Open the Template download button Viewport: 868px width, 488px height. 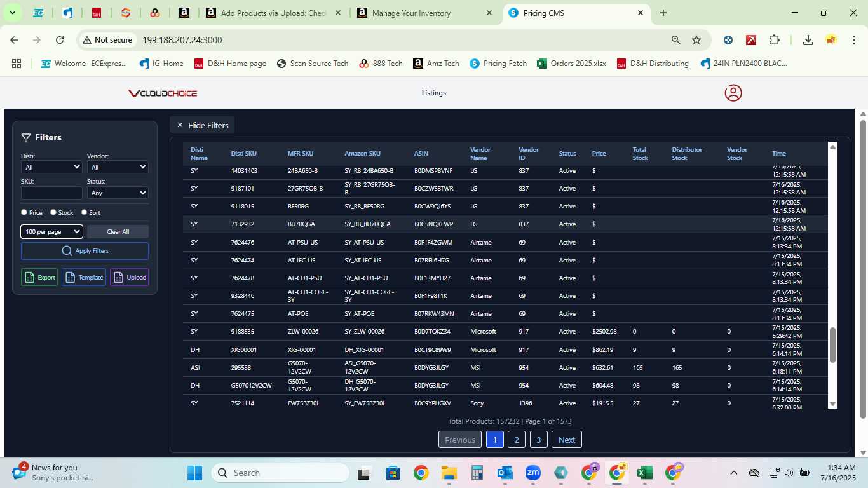click(x=84, y=277)
